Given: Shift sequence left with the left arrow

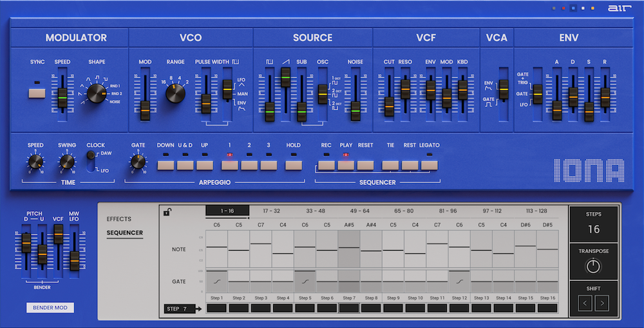Looking at the screenshot, I should coord(585,303).
